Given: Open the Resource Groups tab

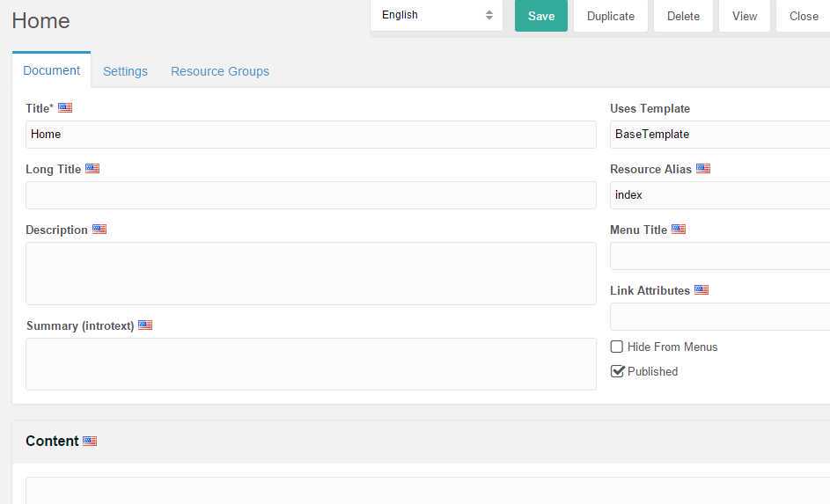Looking at the screenshot, I should coord(220,71).
